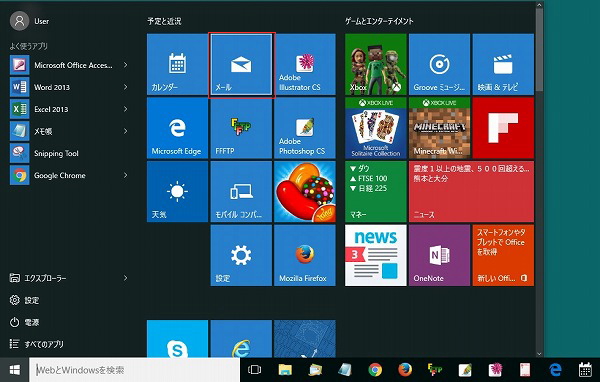Click the ゲームとエンターテイメント group header

[x=379, y=21]
